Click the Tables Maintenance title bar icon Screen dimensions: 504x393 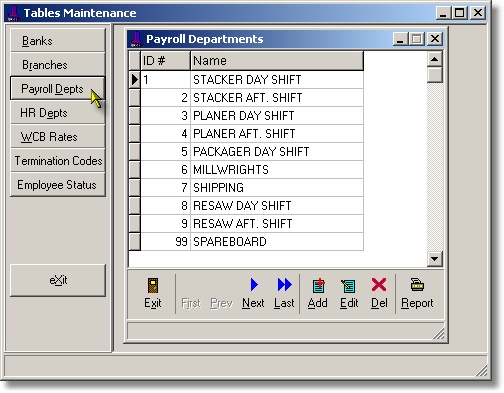coord(14,13)
